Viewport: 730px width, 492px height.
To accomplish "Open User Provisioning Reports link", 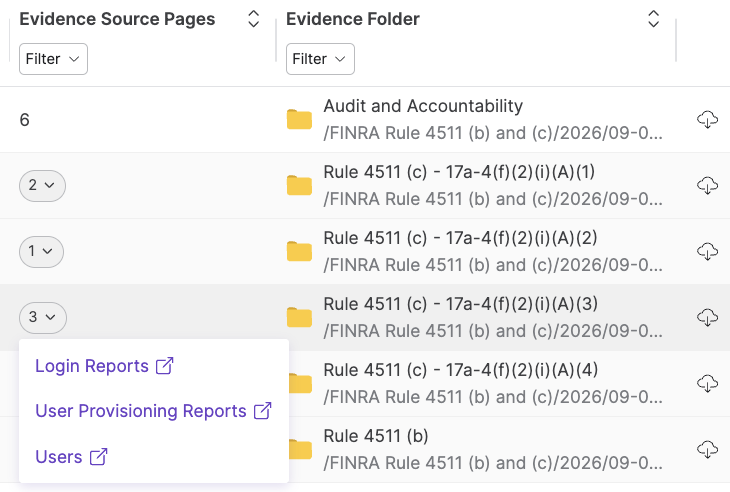I will tap(153, 411).
